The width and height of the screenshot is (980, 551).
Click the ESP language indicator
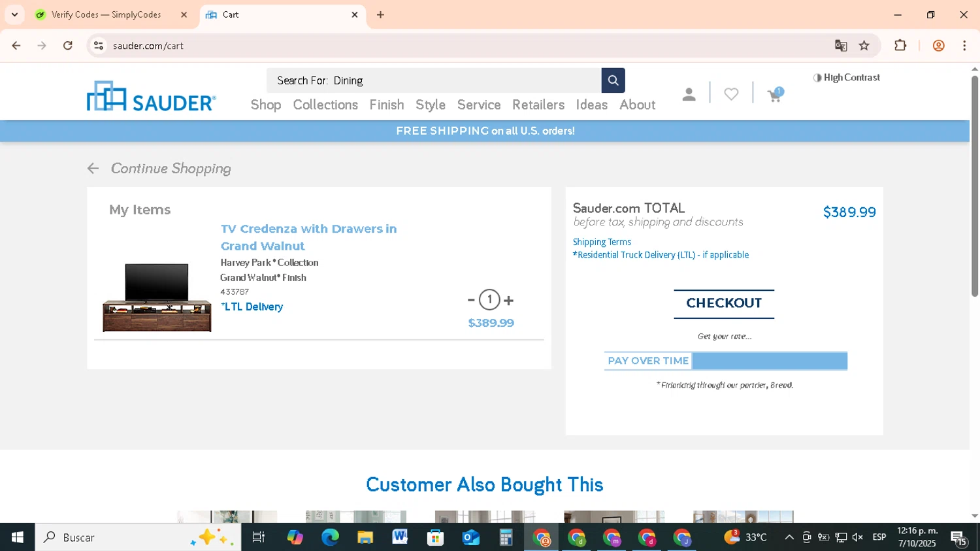click(879, 537)
